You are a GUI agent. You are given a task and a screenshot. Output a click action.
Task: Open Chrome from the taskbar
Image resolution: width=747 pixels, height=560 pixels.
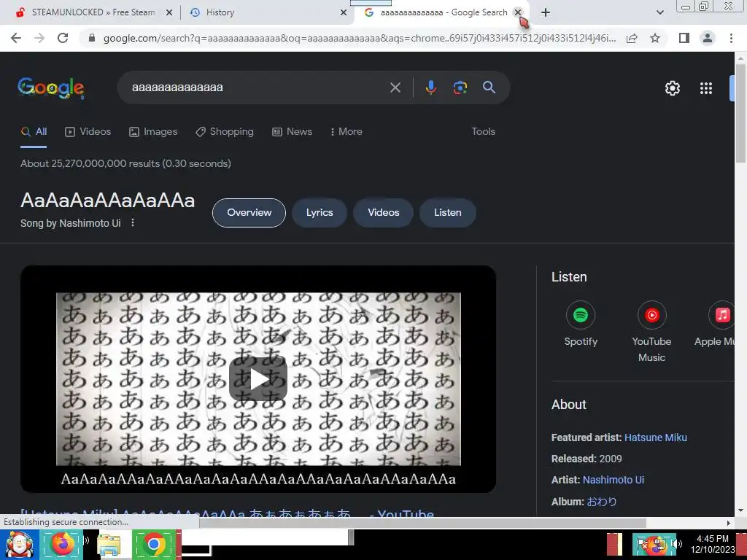pos(153,544)
